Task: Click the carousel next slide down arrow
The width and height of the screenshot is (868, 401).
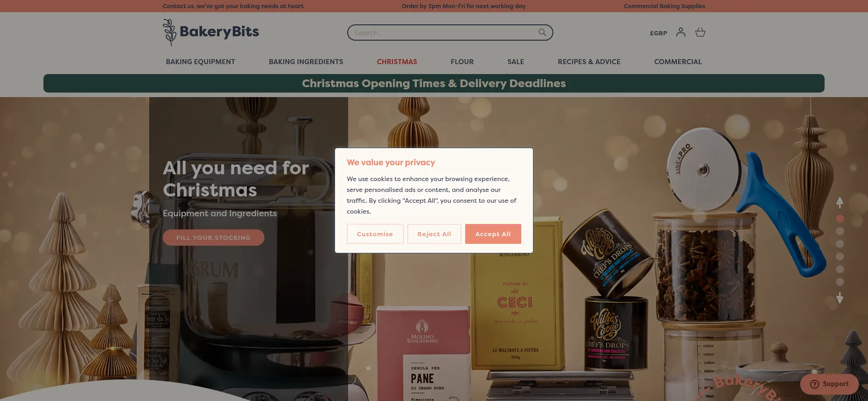Action: [x=840, y=298]
